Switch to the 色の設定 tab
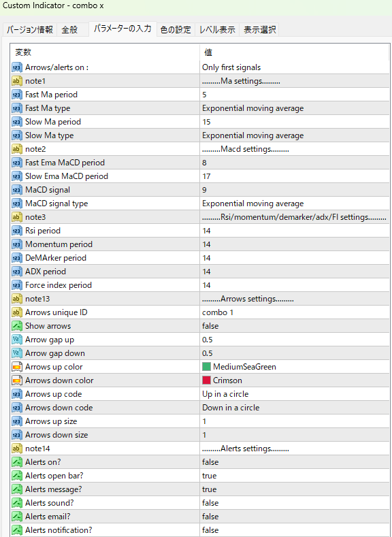The image size is (392, 537). (176, 30)
